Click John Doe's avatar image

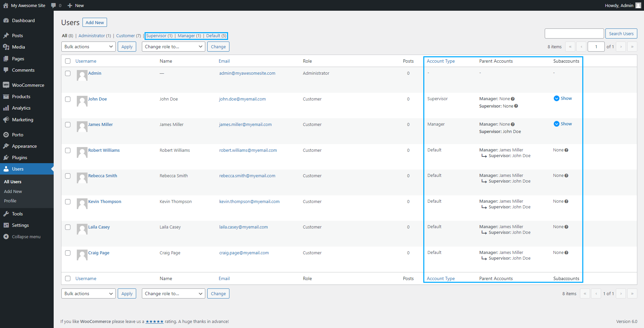(82, 101)
